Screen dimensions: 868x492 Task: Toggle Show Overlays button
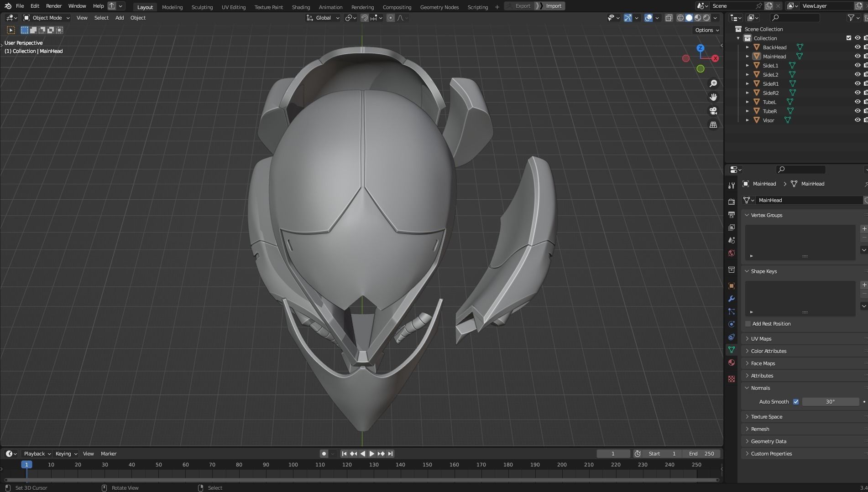(648, 18)
